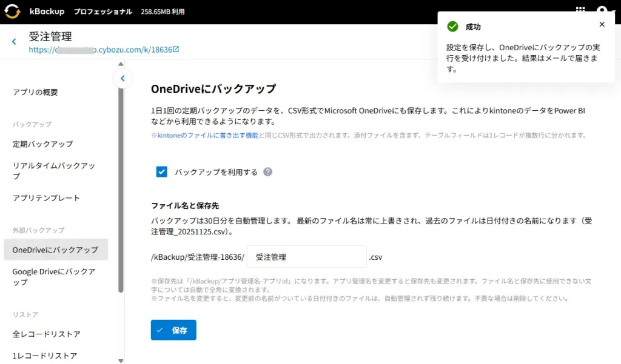621x364 pixels.
Task: Click the back arrow next to 受注管理
Action: (15, 41)
